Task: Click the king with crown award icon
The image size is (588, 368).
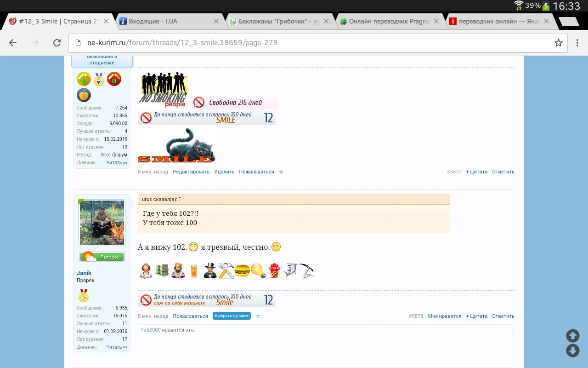Action: click(178, 270)
